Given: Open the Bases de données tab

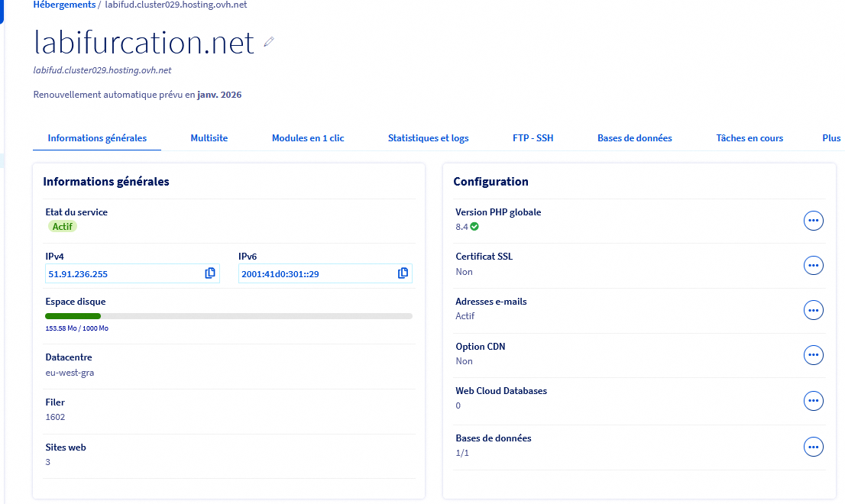Looking at the screenshot, I should 634,138.
